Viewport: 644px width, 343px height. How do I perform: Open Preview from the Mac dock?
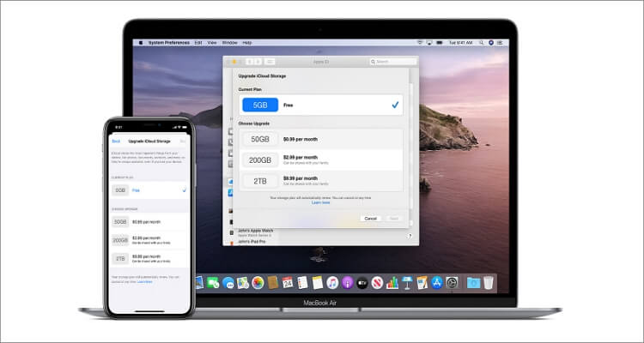pos(200,282)
